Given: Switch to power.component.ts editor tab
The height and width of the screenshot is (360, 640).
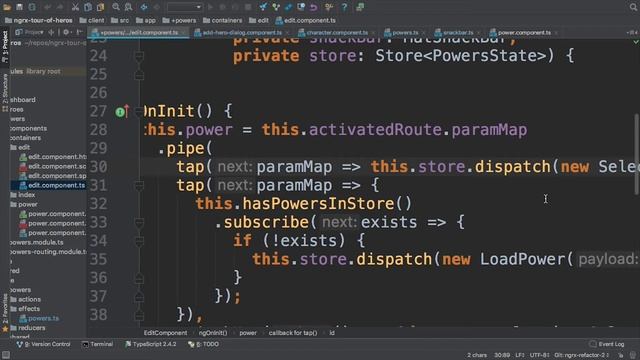Looking at the screenshot, I should [524, 33].
